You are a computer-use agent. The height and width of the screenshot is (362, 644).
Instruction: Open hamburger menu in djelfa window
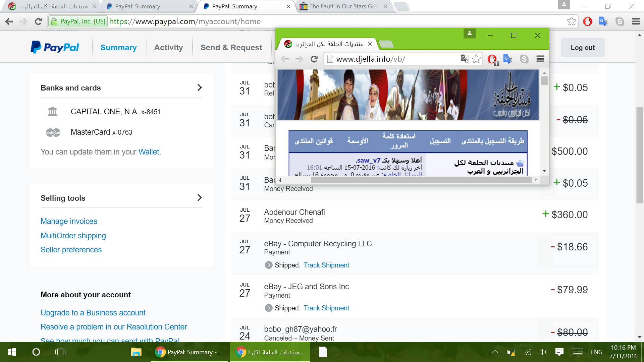pos(540,59)
